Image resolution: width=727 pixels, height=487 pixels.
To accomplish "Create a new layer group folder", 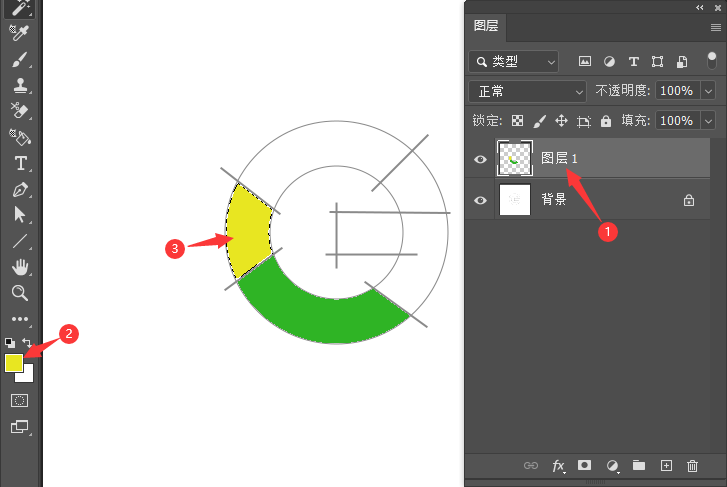I will click(639, 465).
